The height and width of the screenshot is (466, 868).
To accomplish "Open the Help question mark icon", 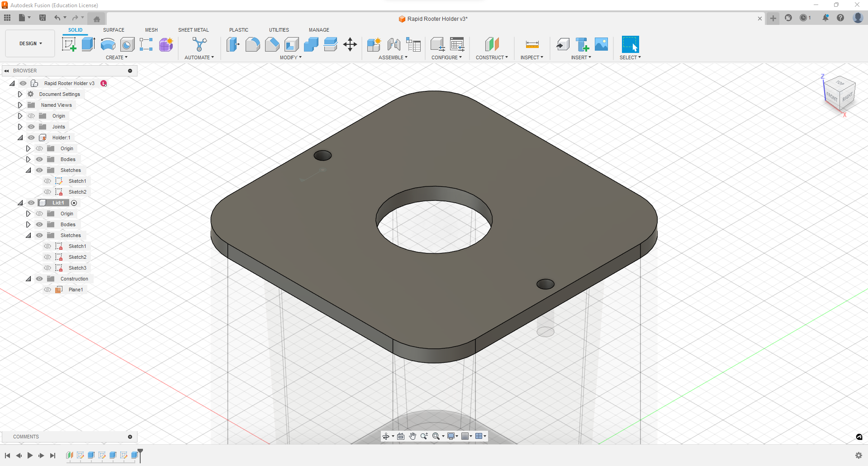I will (840, 18).
